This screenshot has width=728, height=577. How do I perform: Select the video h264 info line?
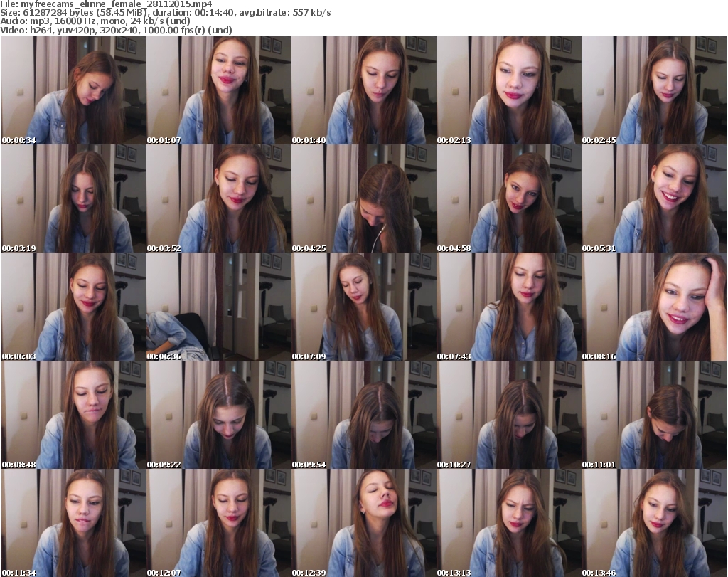(116, 30)
